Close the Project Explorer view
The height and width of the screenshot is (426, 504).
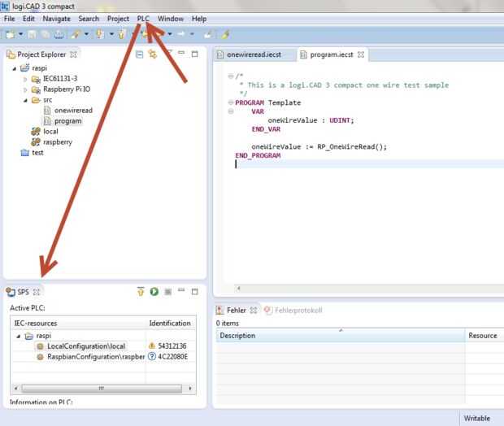(74, 54)
